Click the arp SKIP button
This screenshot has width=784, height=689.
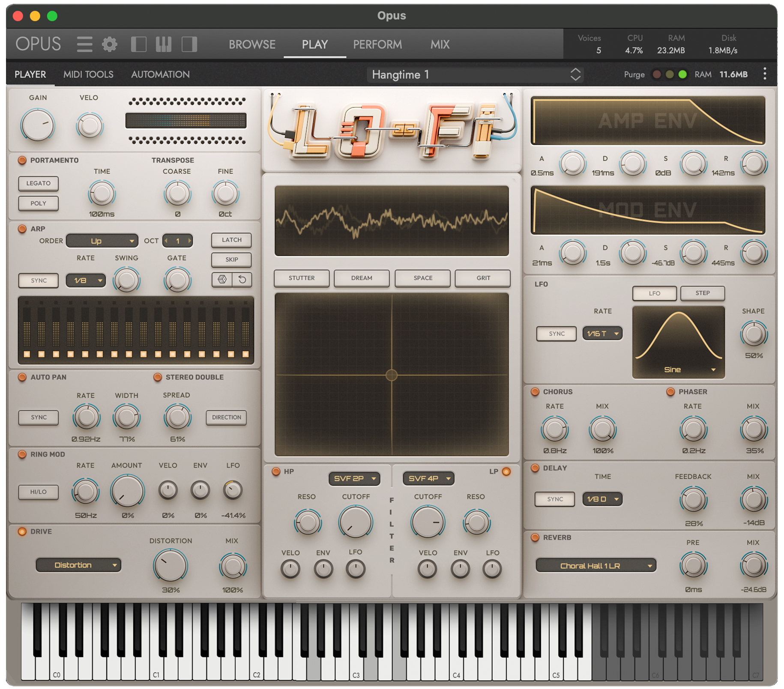tap(231, 259)
